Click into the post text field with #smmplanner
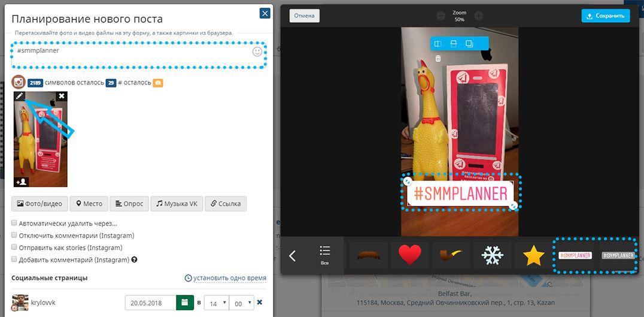This screenshot has height=317, width=644. click(139, 55)
